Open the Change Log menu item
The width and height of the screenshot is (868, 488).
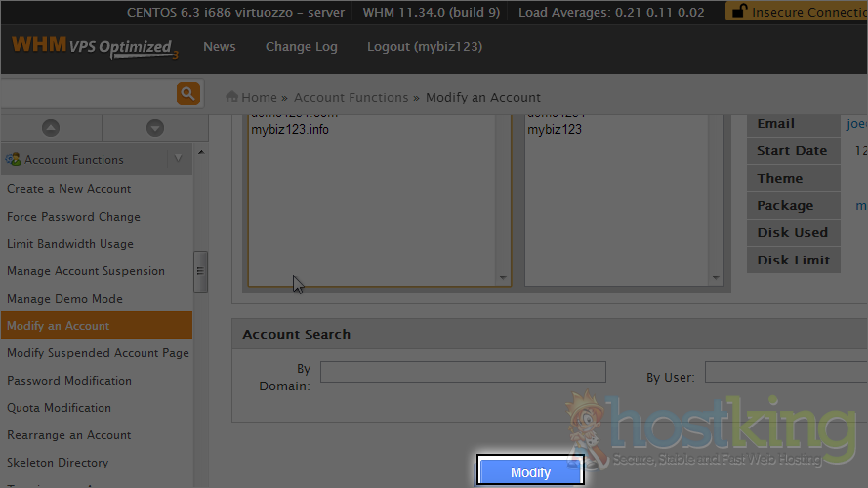[301, 47]
